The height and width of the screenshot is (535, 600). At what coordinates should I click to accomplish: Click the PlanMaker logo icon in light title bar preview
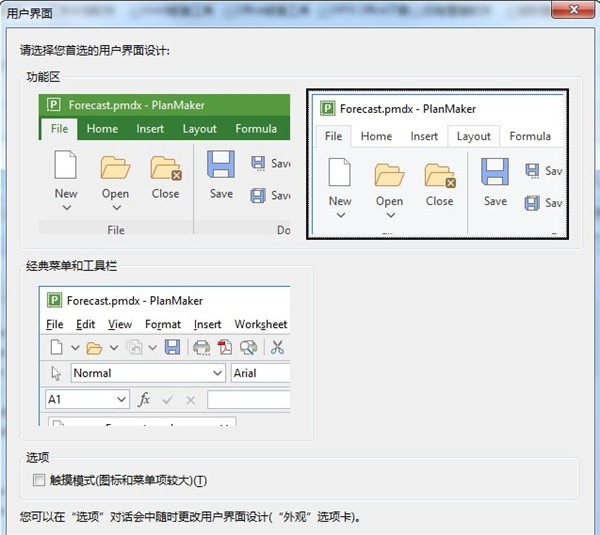328,109
